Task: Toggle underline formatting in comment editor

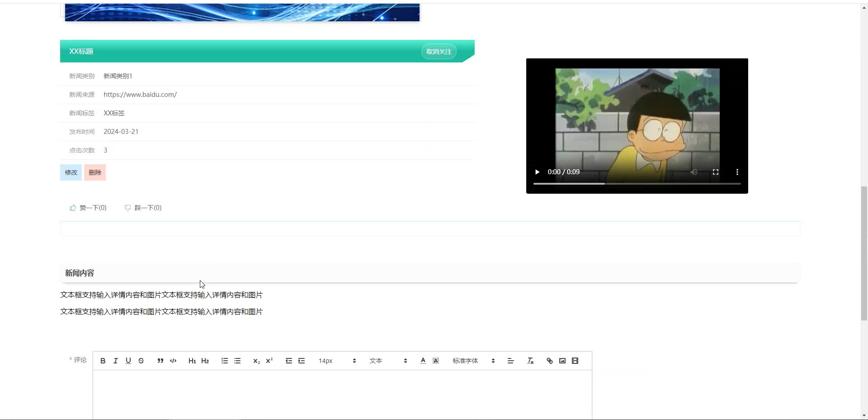Action: [128, 361]
